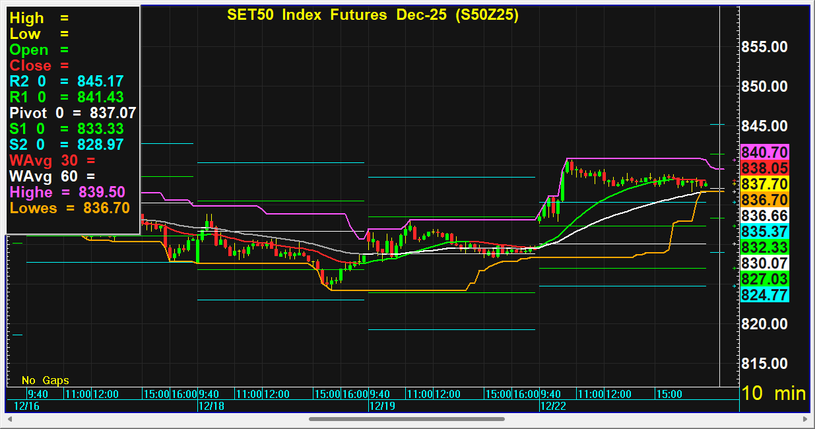This screenshot has width=815, height=429.
Task: Click the "No Gaps" label
Action: click(43, 380)
